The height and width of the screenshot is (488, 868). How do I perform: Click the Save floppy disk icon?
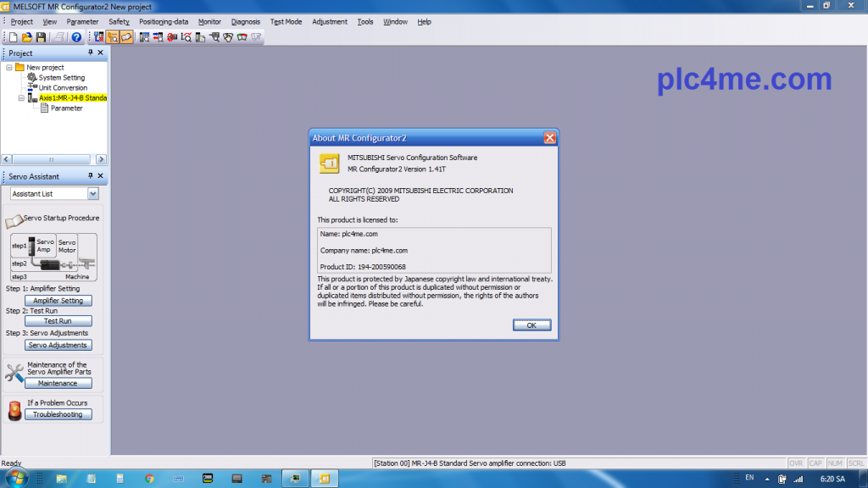(x=41, y=37)
